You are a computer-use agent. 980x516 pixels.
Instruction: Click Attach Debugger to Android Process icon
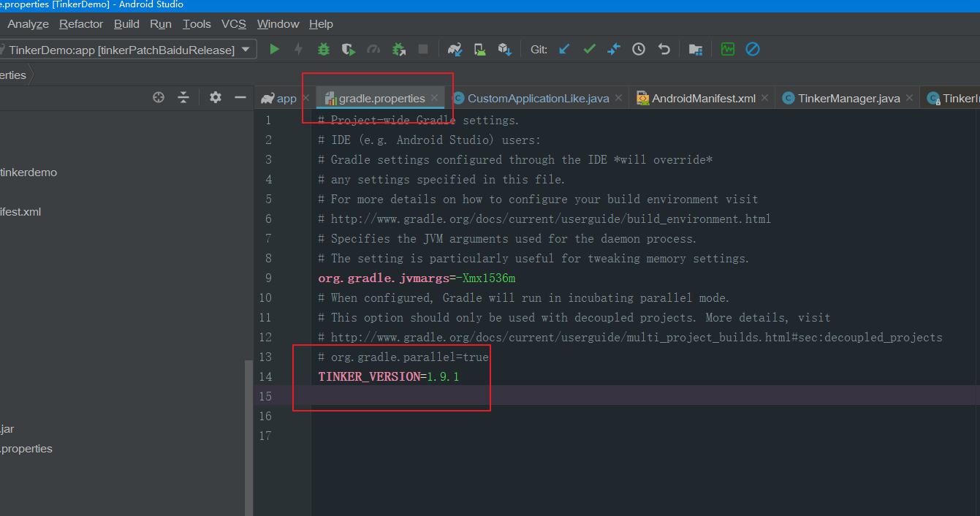(x=399, y=50)
